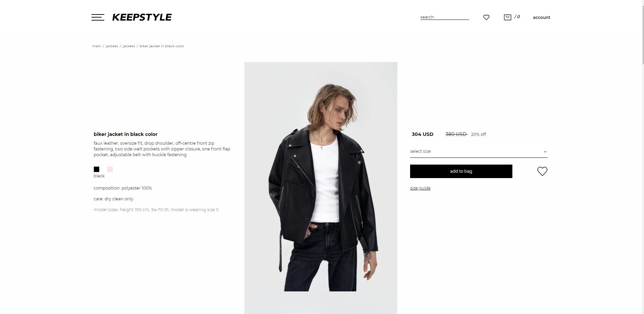Open first jackets breadcrumb link
The height and width of the screenshot is (314, 644).
(112, 46)
